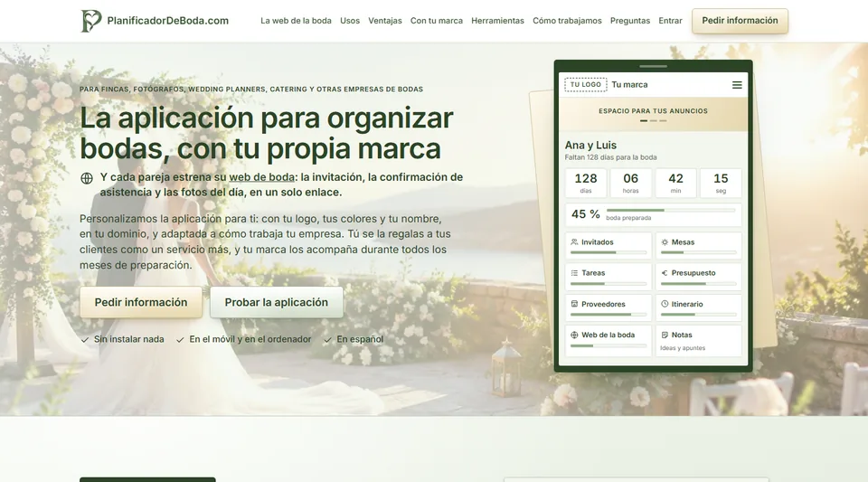Click the 45 % boda preparada progress bar
Image resolution: width=868 pixels, height=482 pixels.
671,211
